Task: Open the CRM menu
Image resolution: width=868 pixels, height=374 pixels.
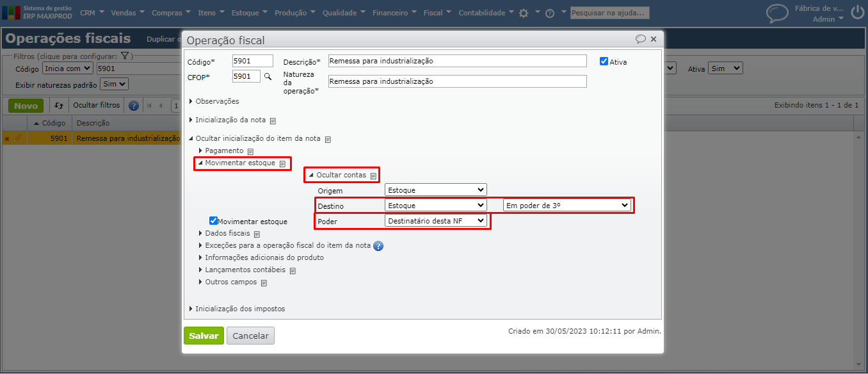Action: click(x=92, y=13)
